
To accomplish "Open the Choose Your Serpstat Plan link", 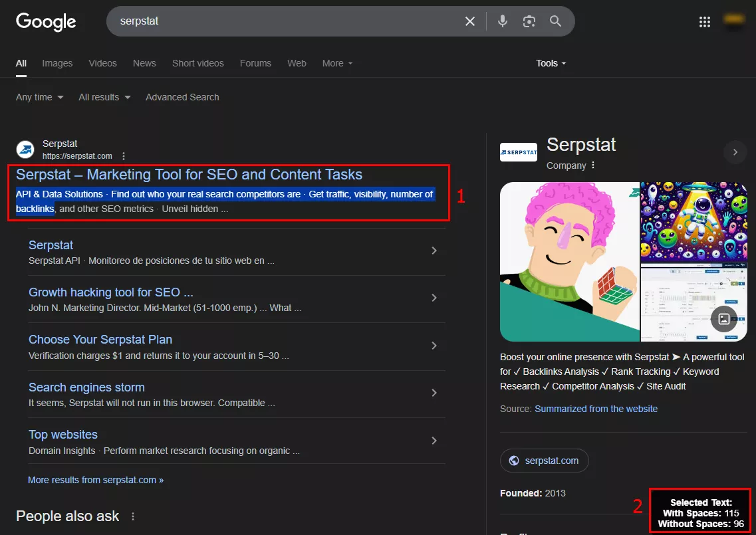I will pos(100,340).
